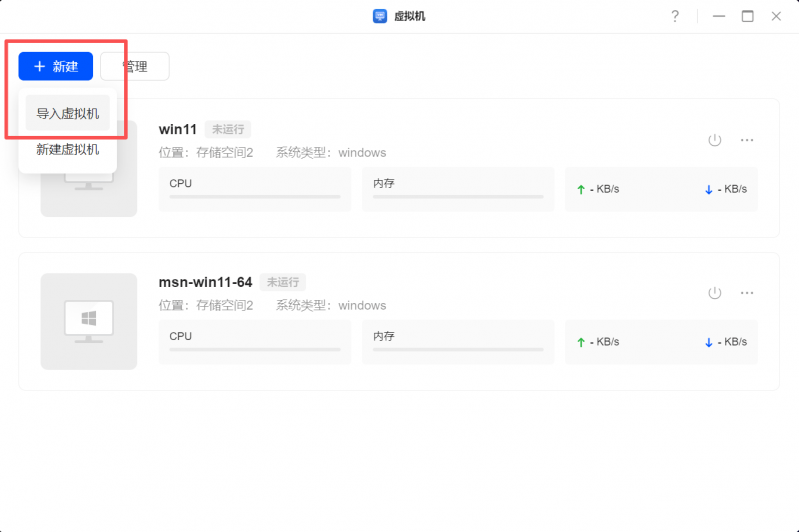Open the 管理 button
The height and width of the screenshot is (532, 799).
click(x=135, y=66)
